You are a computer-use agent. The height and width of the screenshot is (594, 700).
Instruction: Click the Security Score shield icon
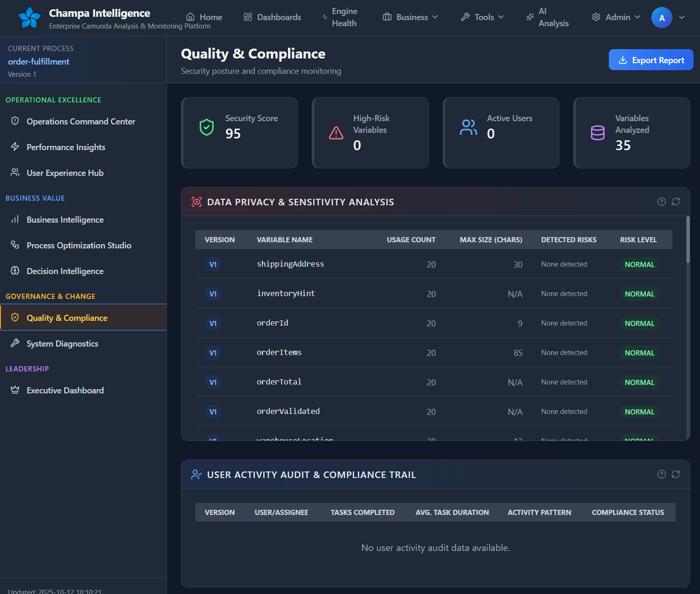coord(207,127)
